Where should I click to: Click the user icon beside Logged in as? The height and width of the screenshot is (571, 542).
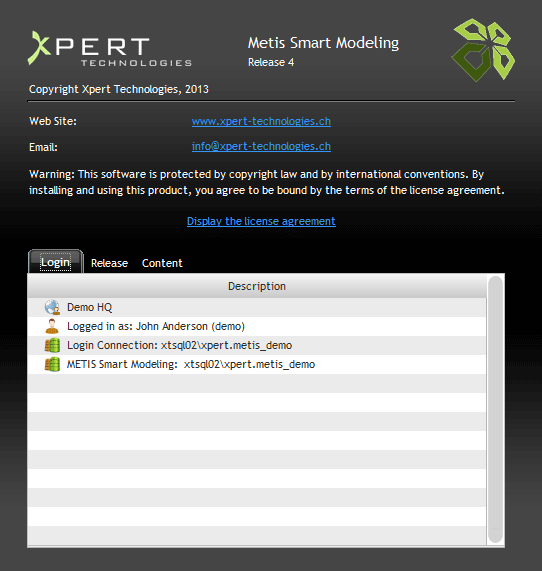pos(52,326)
